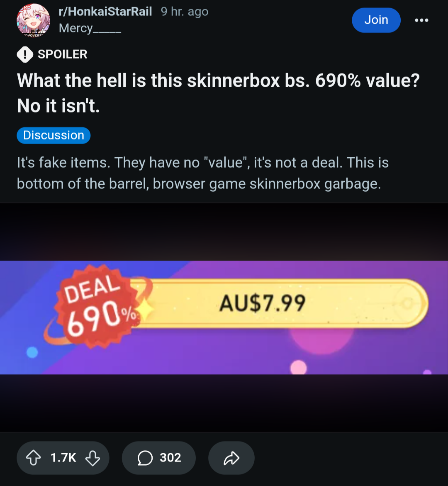
Task: Open the r/HonkaiStarRail subreddit link
Action: (x=105, y=12)
